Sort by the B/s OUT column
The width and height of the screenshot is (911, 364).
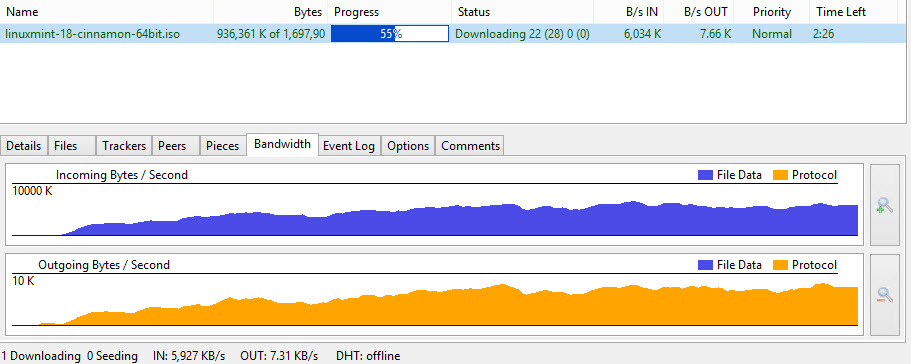699,12
